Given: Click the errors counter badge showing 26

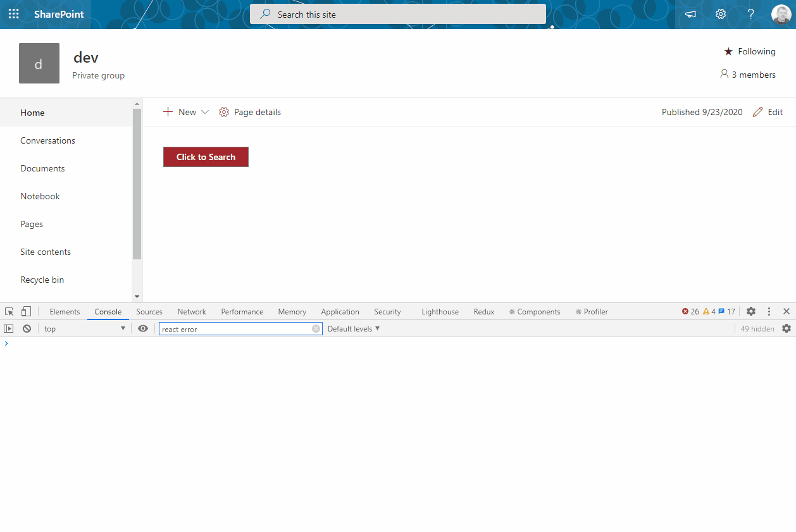Looking at the screenshot, I should tap(690, 311).
